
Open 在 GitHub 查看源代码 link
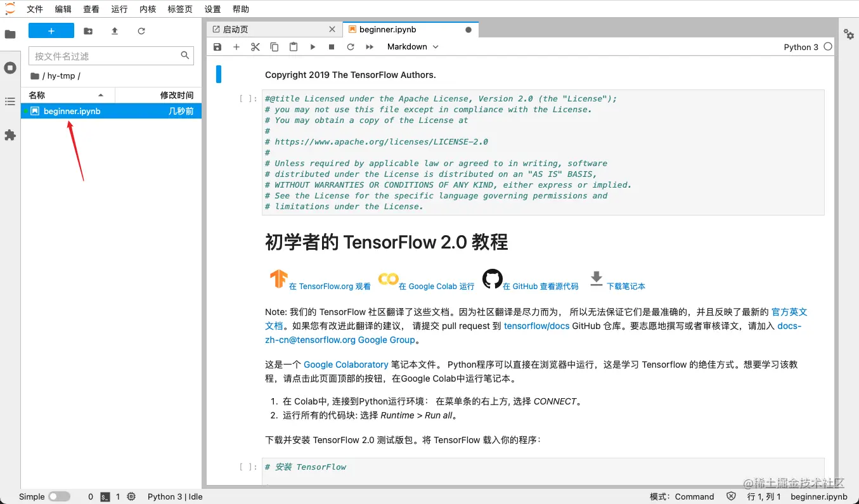click(x=540, y=287)
